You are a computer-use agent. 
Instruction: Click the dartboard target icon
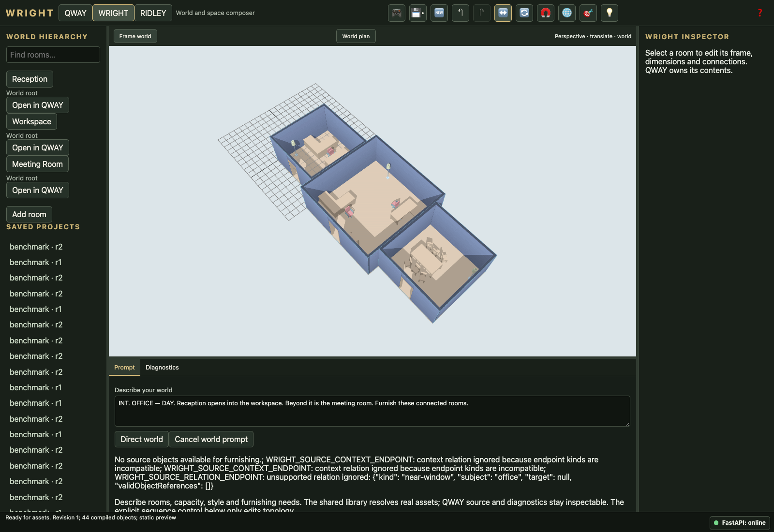(x=588, y=13)
